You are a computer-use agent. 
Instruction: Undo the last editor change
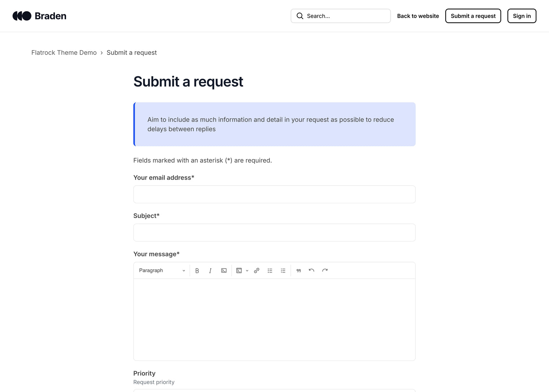(x=311, y=270)
